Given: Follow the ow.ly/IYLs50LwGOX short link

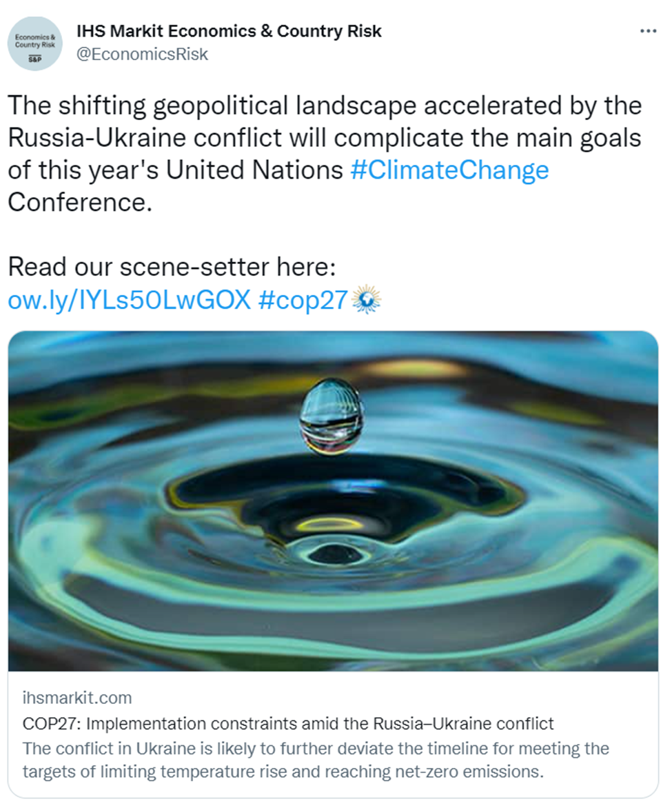Looking at the screenshot, I should (x=129, y=300).
